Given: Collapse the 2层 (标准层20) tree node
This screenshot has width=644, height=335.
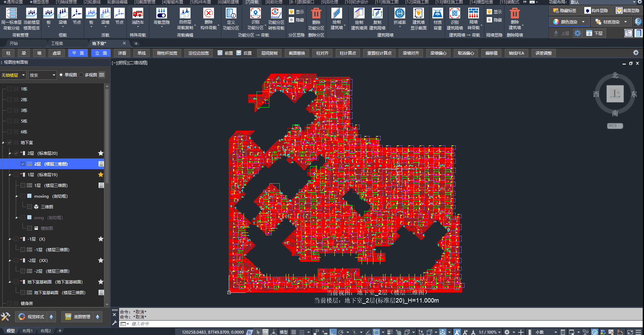Looking at the screenshot, I should 10,153.
